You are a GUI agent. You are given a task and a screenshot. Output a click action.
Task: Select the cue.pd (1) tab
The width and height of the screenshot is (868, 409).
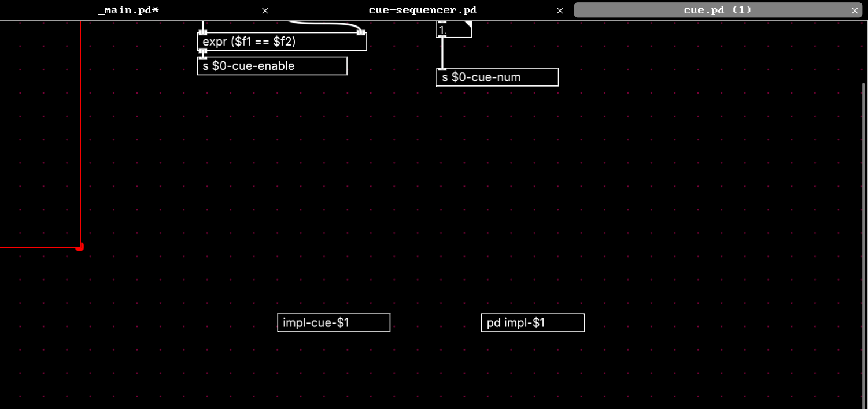pos(717,10)
